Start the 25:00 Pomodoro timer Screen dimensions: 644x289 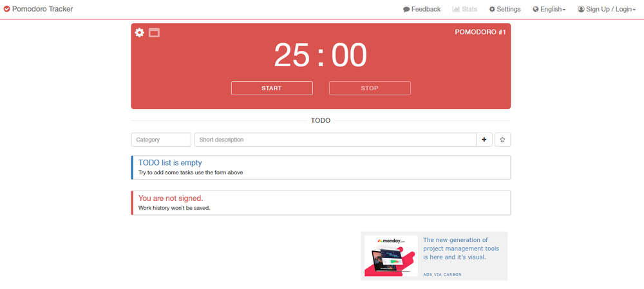tap(272, 88)
